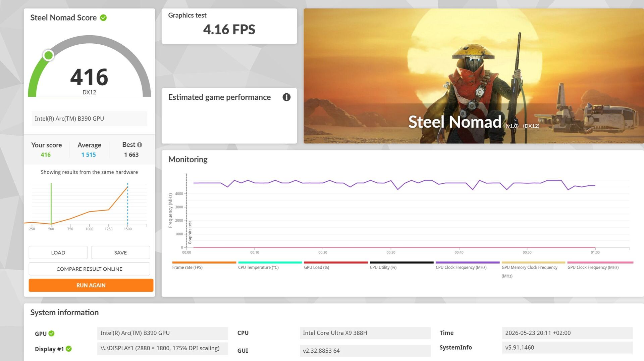Select the GUI version v2.32.8853 64 value
Screen dimensions: 644x361
(x=365, y=351)
